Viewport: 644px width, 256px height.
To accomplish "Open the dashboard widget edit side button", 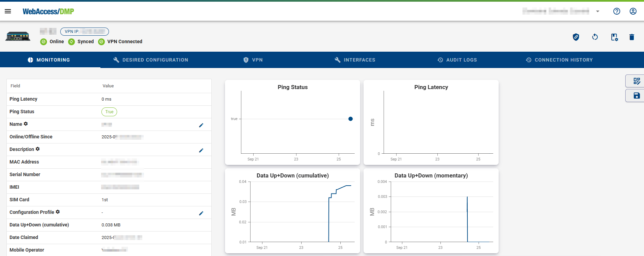I will click(636, 81).
